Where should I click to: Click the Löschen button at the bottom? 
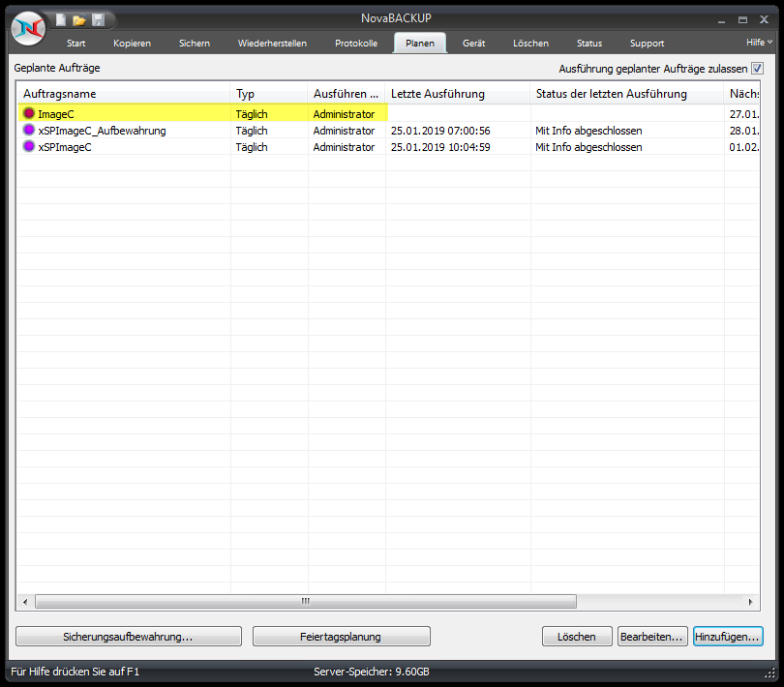[577, 637]
